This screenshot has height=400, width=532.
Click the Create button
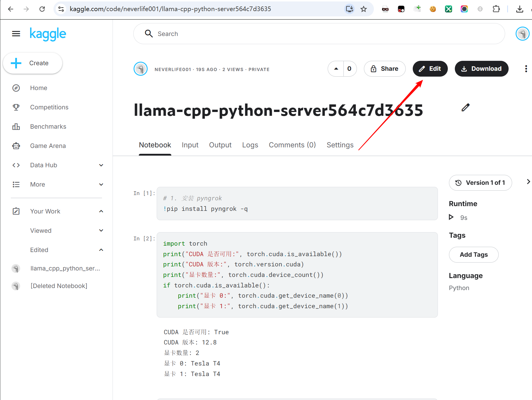(32, 63)
